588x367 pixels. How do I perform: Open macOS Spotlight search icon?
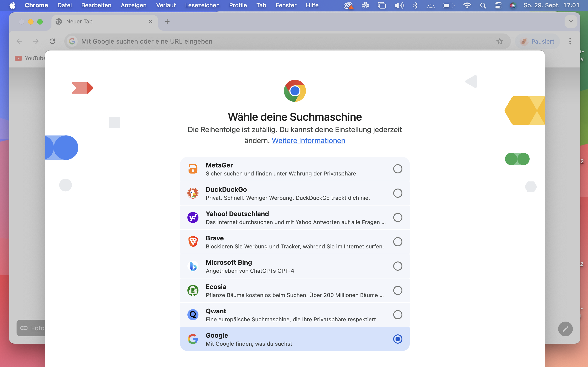click(483, 5)
